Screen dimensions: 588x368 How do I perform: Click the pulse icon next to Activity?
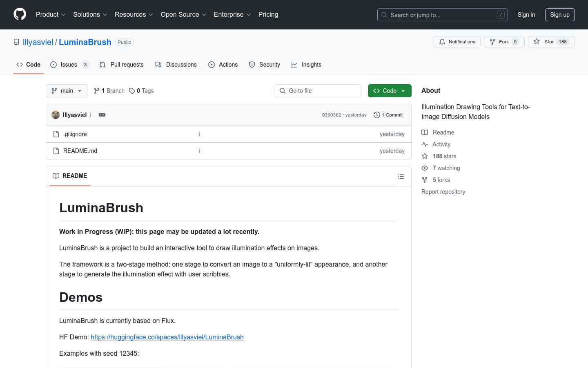[x=425, y=144]
